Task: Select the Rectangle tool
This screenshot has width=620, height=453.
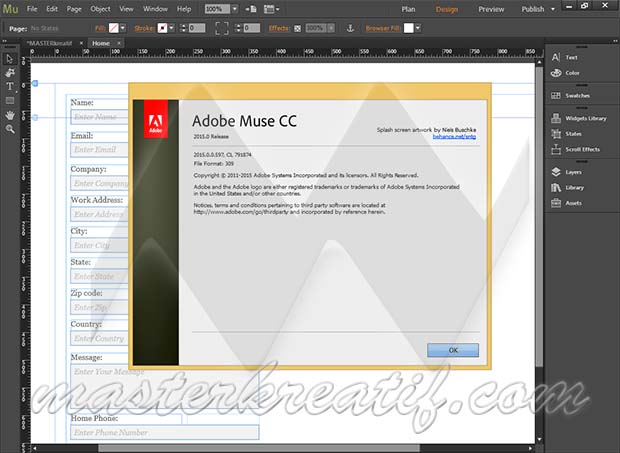Action: (x=9, y=100)
